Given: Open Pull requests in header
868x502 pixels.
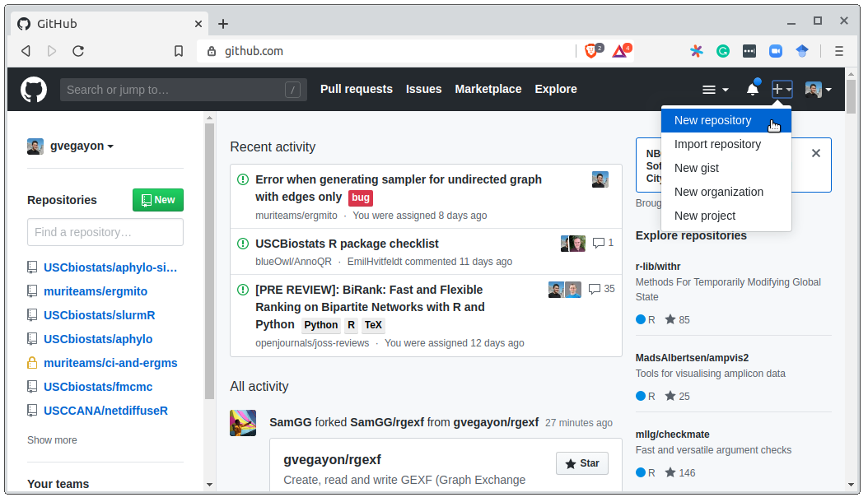Looking at the screenshot, I should [357, 89].
